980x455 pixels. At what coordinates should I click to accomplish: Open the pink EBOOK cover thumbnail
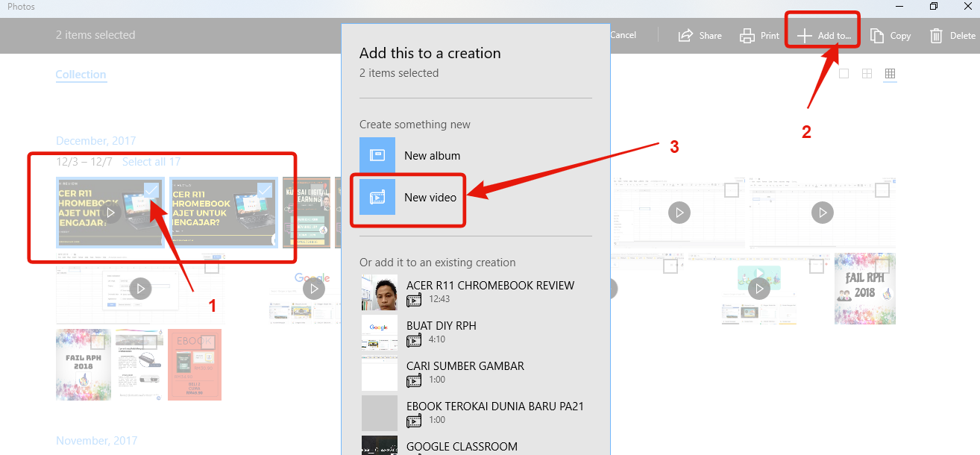(x=195, y=365)
